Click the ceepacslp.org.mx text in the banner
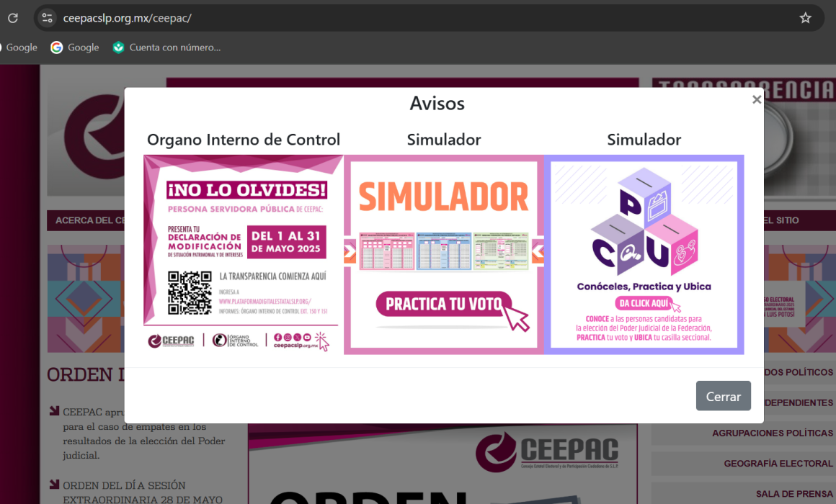The image size is (836, 504). (x=295, y=345)
